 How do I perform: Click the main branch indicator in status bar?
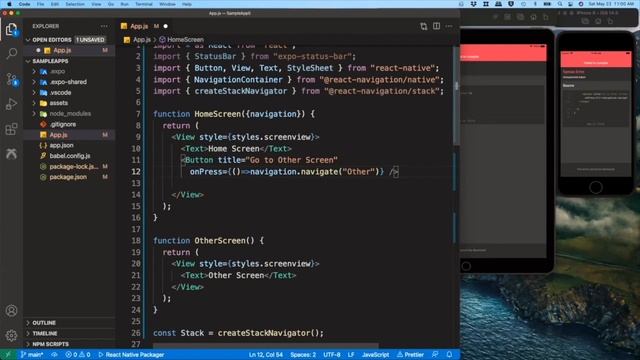[x=32, y=355]
